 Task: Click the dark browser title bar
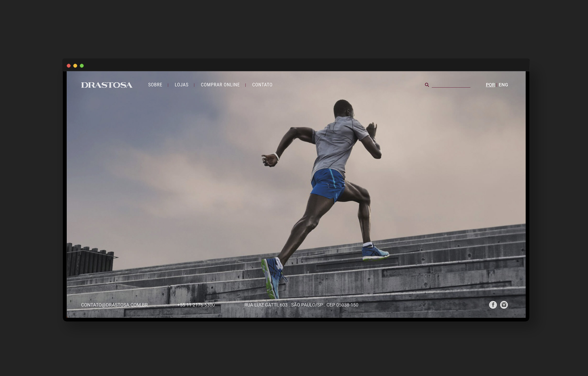point(296,65)
